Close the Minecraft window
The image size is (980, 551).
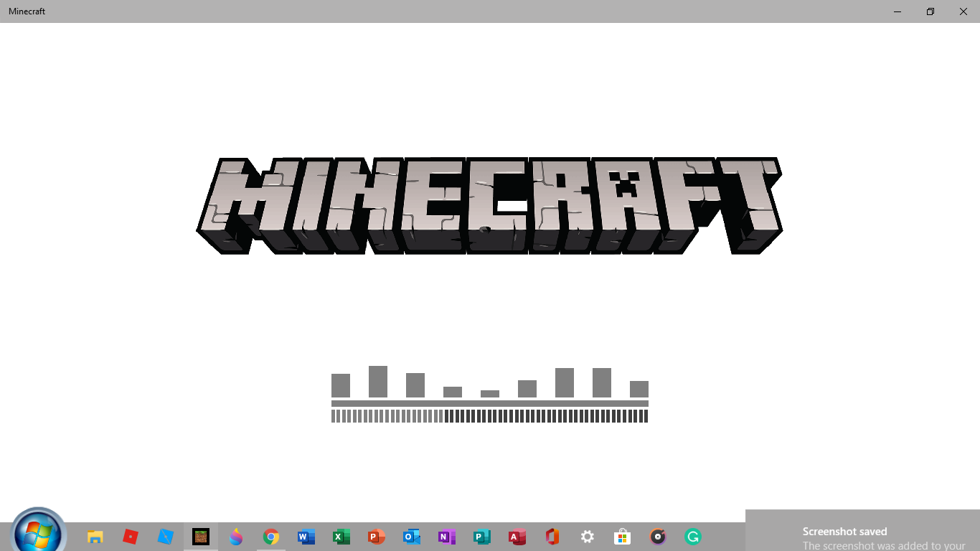click(963, 11)
